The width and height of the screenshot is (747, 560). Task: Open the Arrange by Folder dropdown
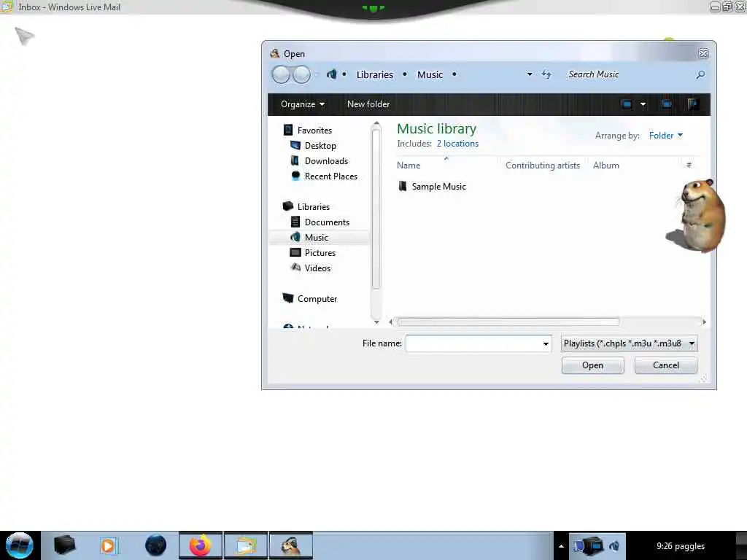(666, 136)
